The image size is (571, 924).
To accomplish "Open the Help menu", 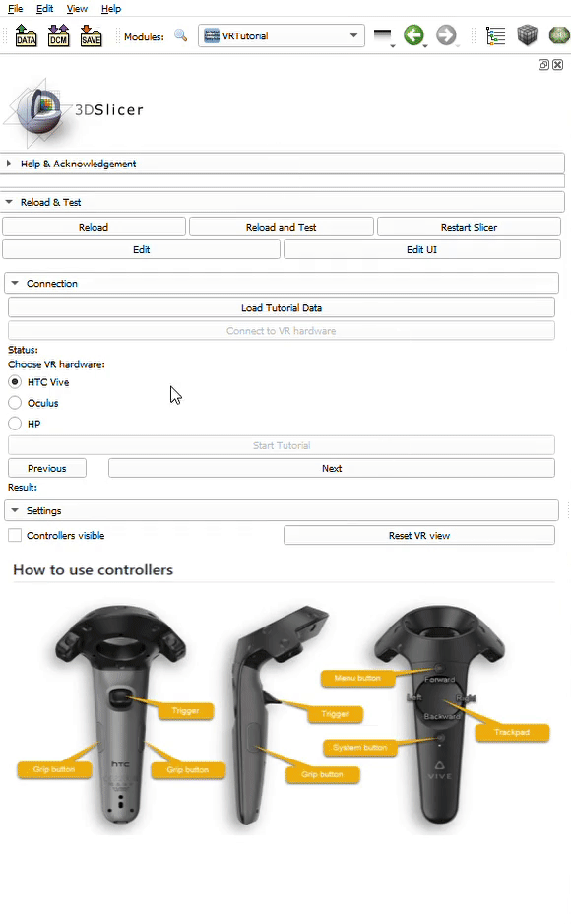I will 110,8.
